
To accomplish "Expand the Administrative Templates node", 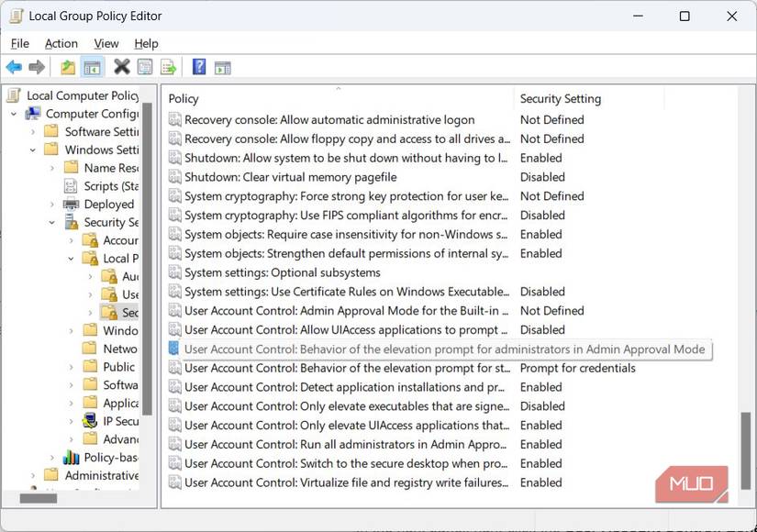I will tap(32, 475).
